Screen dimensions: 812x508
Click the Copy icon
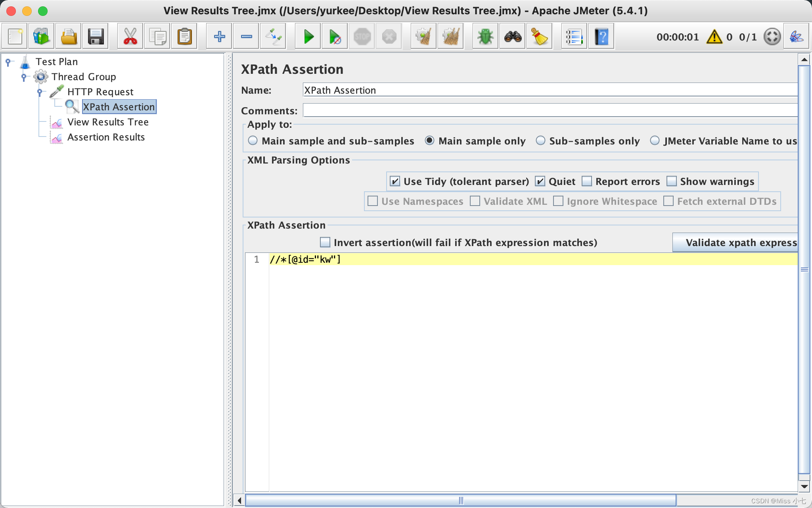157,37
